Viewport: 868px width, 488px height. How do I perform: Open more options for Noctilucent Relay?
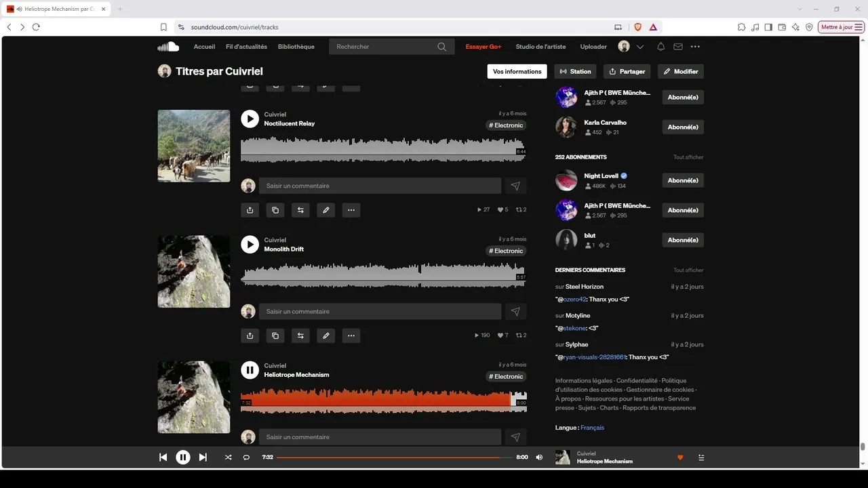pos(351,210)
